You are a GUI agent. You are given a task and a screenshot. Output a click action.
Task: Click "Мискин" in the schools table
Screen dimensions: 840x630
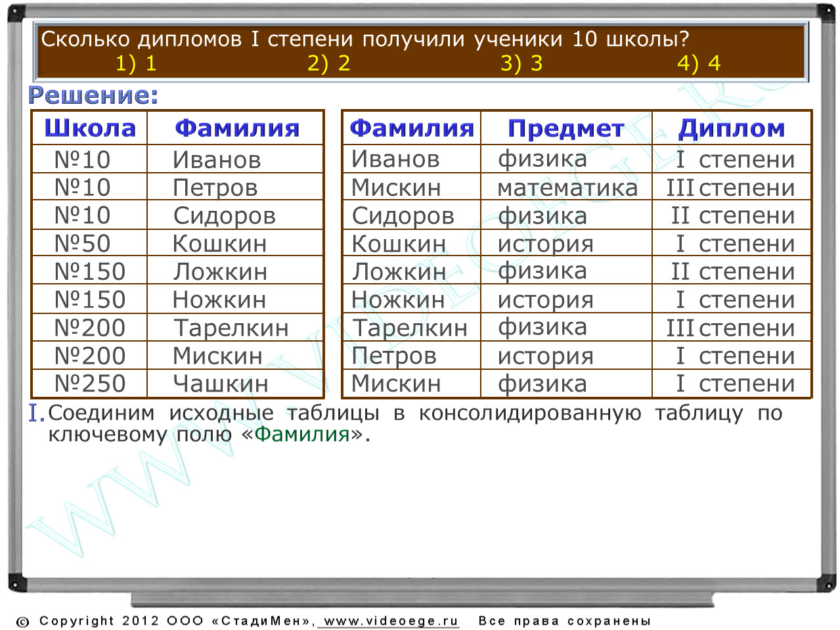tap(217, 356)
